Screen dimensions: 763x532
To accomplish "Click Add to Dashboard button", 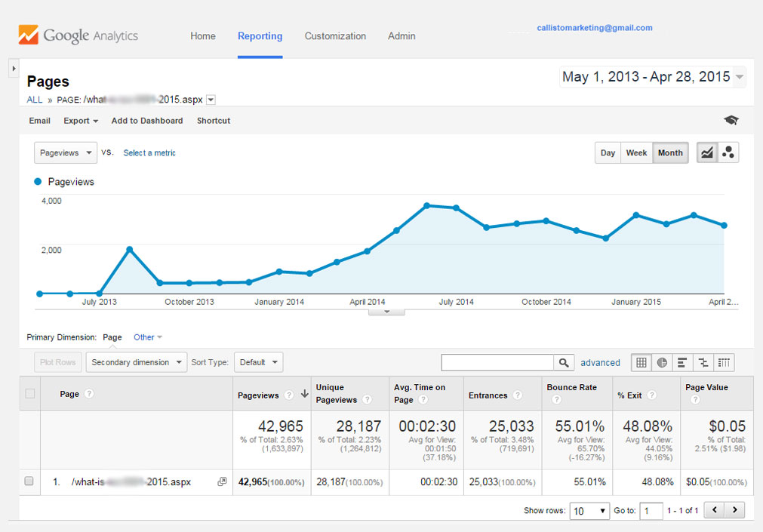I will pyautogui.click(x=147, y=121).
